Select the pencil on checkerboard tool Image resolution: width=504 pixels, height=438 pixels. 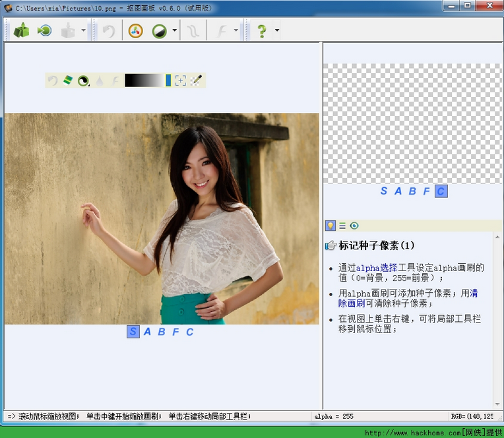(x=196, y=80)
